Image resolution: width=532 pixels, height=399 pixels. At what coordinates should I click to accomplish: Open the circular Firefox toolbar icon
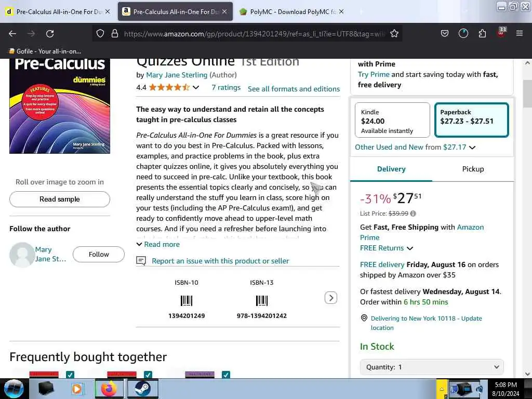pyautogui.click(x=463, y=34)
